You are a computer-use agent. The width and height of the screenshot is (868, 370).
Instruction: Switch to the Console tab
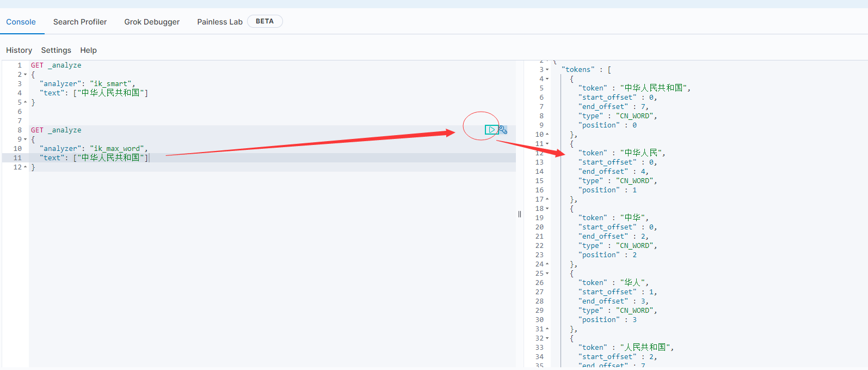tap(21, 22)
